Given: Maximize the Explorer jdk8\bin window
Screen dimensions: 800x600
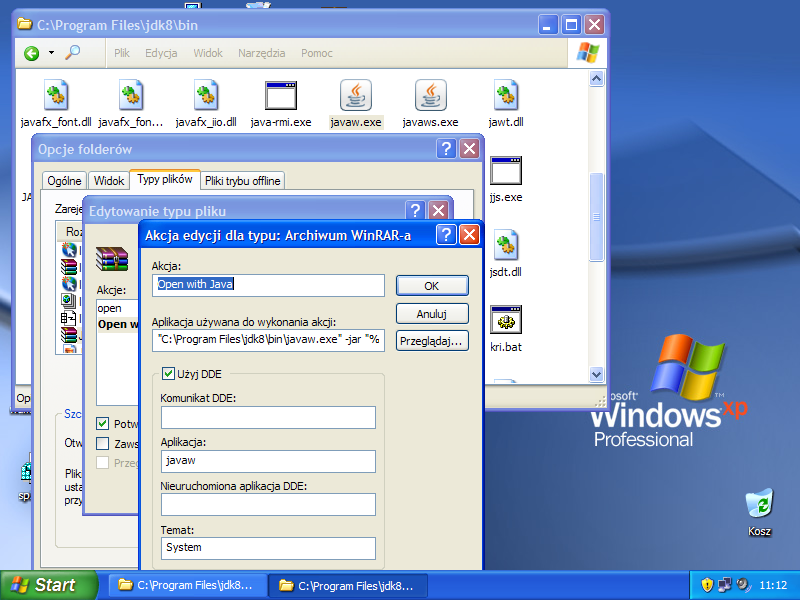Looking at the screenshot, I should pyautogui.click(x=571, y=24).
